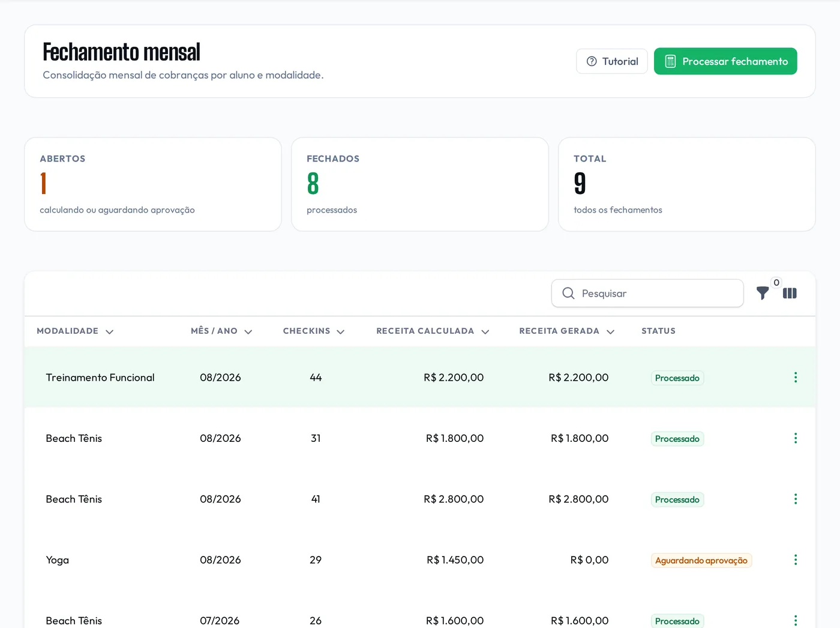
Task: Click the Consolidação mensal subtitle text
Action: pyautogui.click(x=183, y=75)
